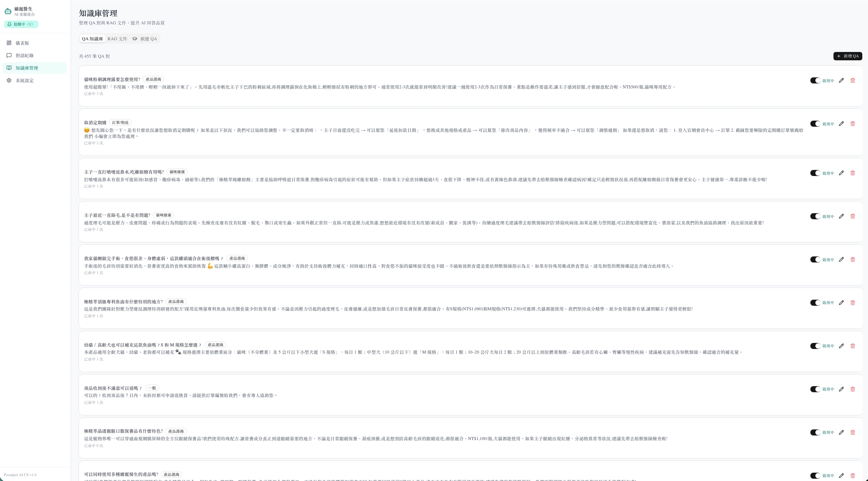Click the question 取消定期購 title
The width and height of the screenshot is (868, 481).
pyautogui.click(x=95, y=123)
